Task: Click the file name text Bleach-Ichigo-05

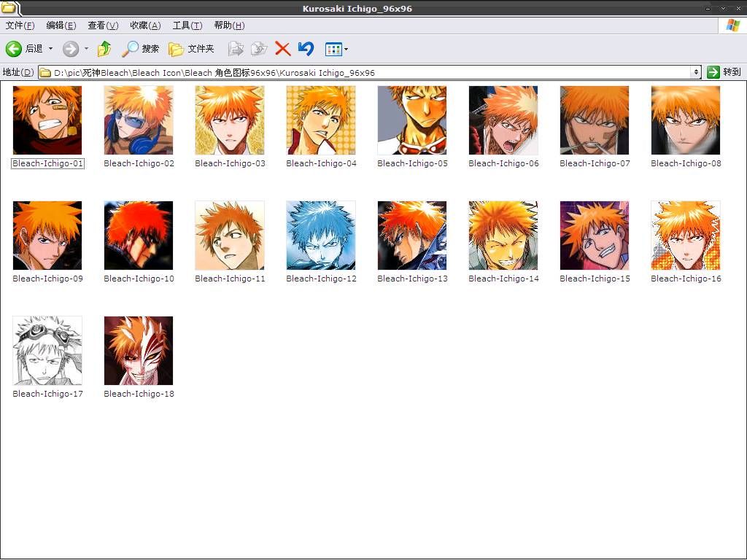Action: click(413, 163)
